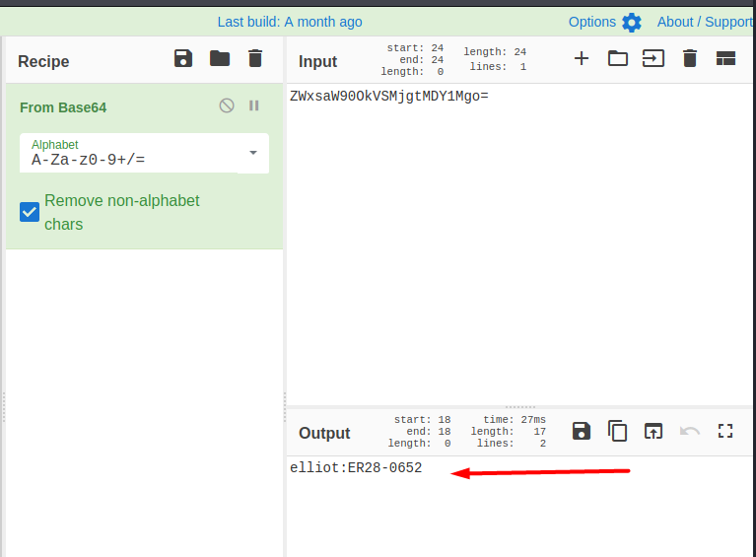The height and width of the screenshot is (557, 756).
Task: Undo output switch icon
Action: pos(690,431)
